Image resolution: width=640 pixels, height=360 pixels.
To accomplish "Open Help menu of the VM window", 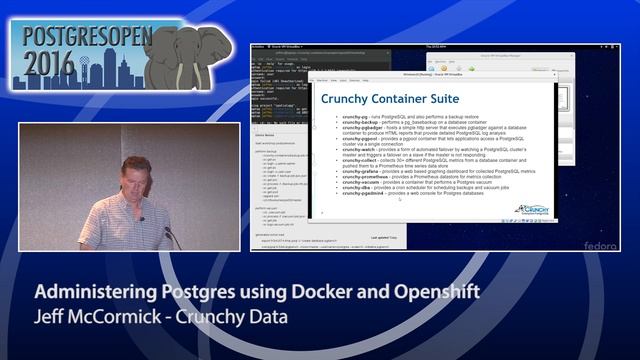I will (365, 80).
